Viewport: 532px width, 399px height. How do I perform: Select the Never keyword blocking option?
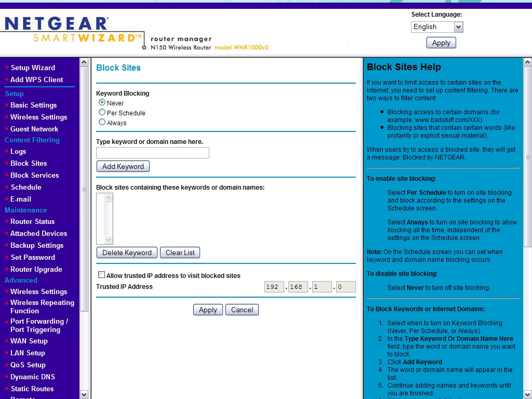click(x=101, y=103)
